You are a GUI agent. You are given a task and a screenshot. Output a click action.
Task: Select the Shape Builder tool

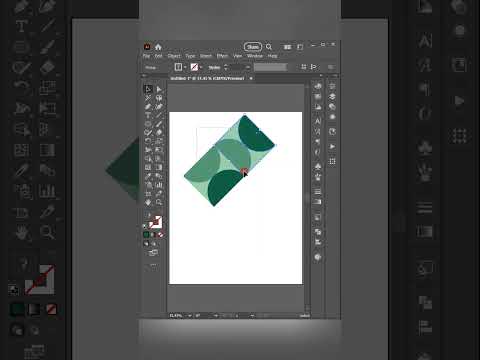(148, 159)
